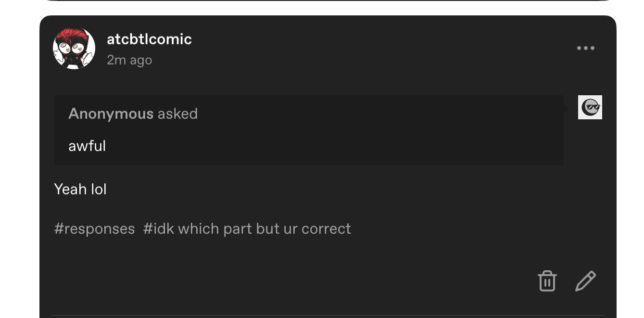Click the anonymous asker's sunglasses avatar
This screenshot has height=318, width=644.
[x=590, y=107]
